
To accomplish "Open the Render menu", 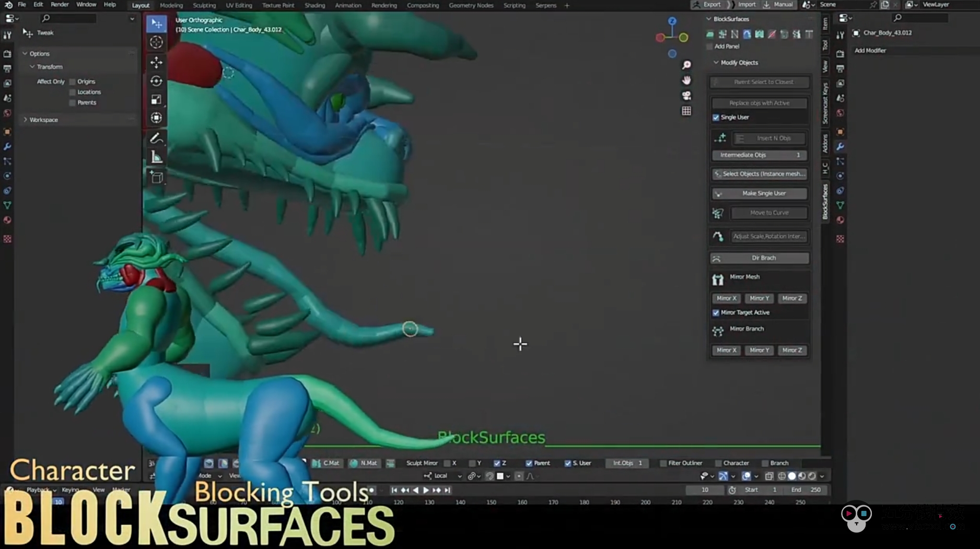I will [x=60, y=5].
